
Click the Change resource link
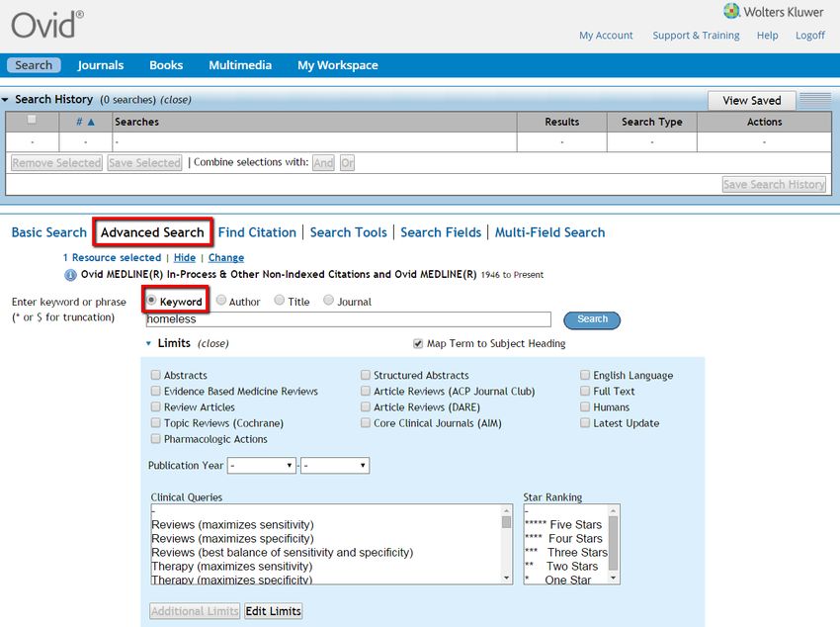pos(226,258)
